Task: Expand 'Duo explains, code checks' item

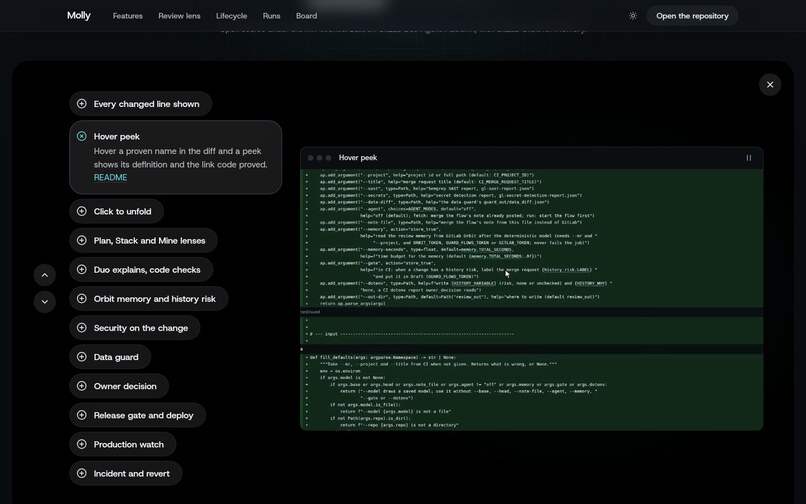Action: 141,269
